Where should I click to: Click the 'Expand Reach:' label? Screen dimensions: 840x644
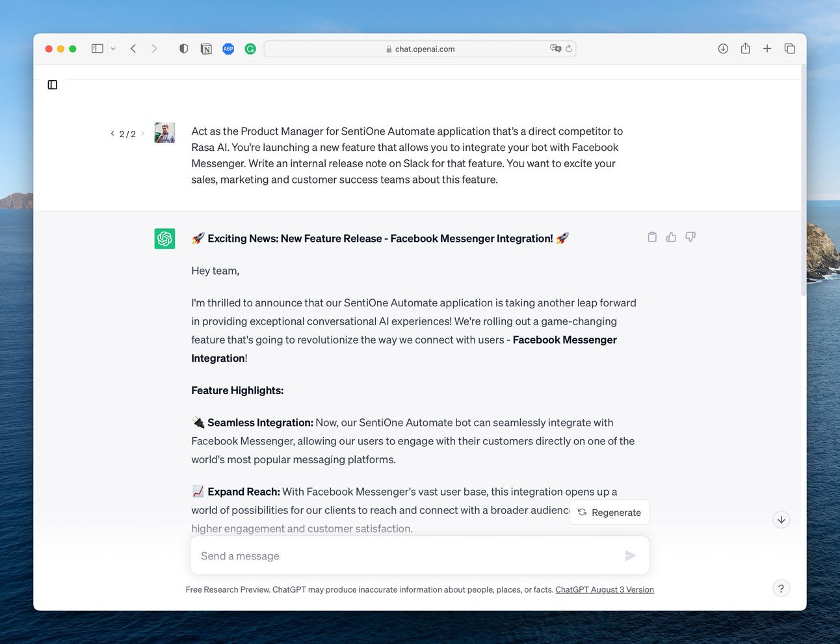click(x=244, y=492)
